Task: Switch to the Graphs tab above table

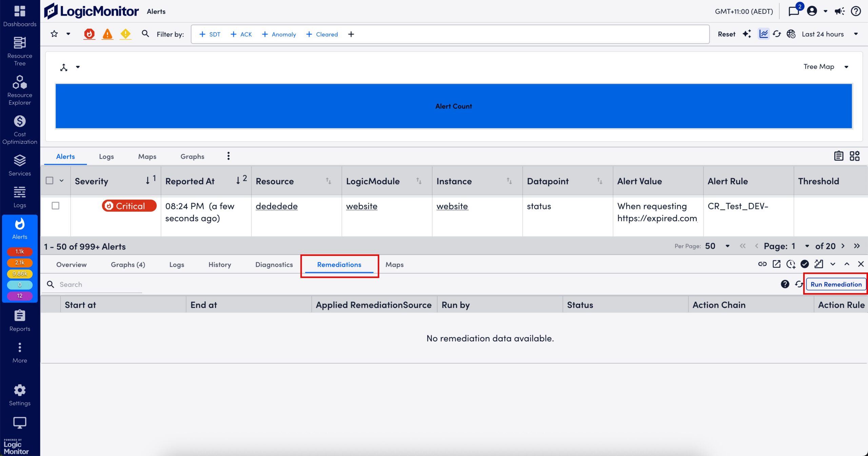Action: coord(192,156)
